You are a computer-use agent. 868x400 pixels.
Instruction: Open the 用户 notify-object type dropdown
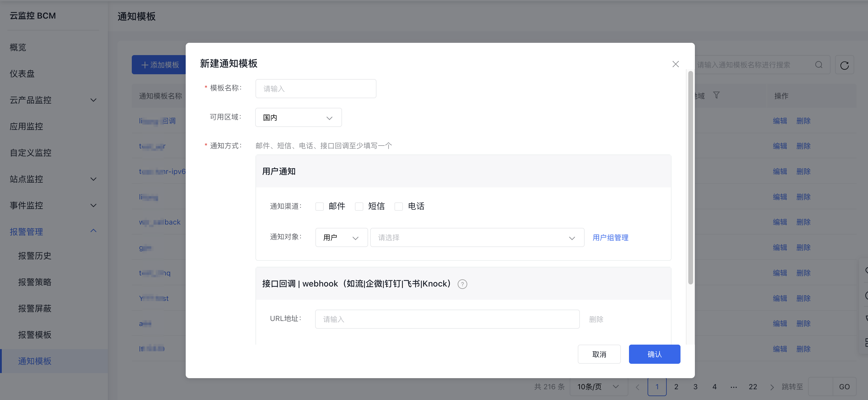coord(341,238)
